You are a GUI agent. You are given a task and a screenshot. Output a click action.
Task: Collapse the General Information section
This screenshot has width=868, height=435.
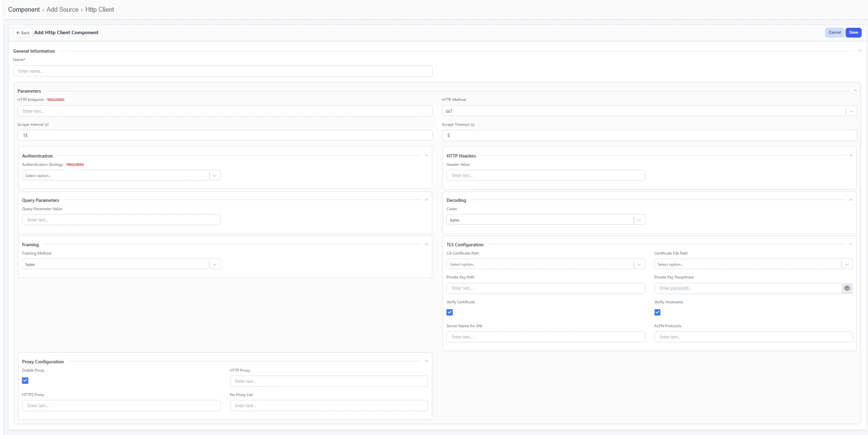coord(859,51)
